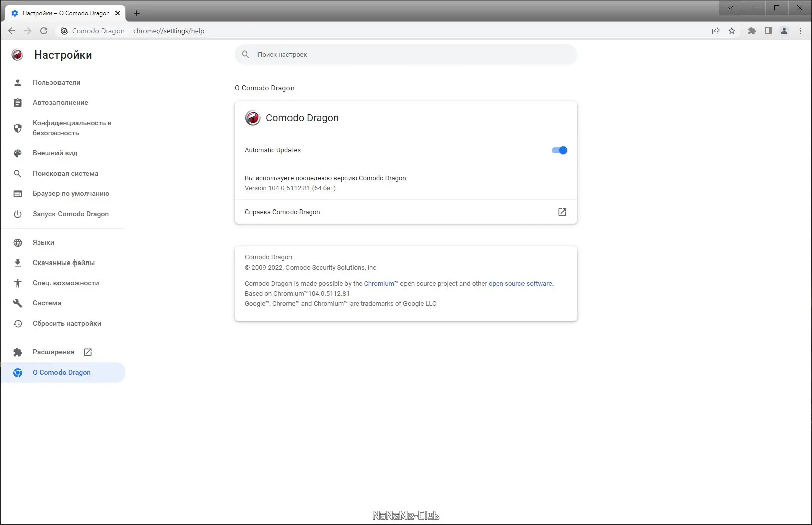Reload the current page

point(44,31)
